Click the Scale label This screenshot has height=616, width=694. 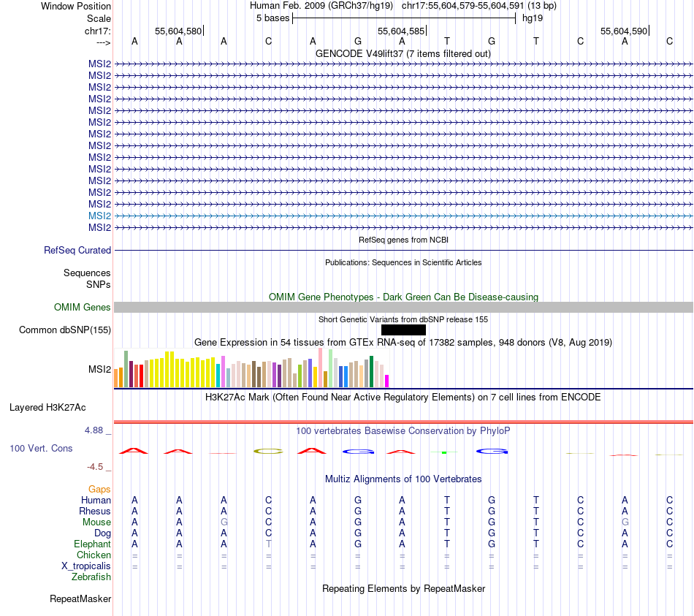pos(99,18)
